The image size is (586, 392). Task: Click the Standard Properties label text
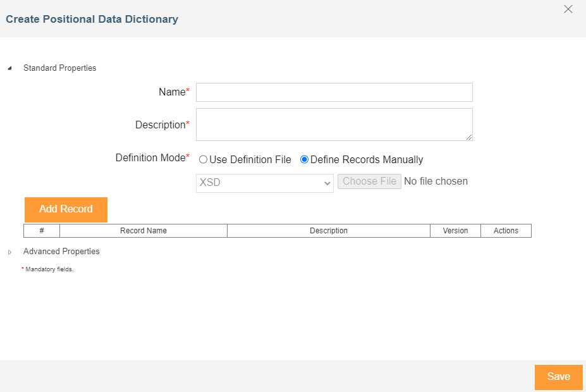point(59,68)
